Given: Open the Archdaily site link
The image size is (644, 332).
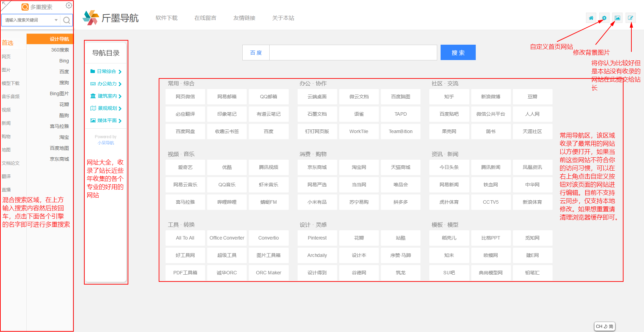Looking at the screenshot, I should click(x=317, y=255).
